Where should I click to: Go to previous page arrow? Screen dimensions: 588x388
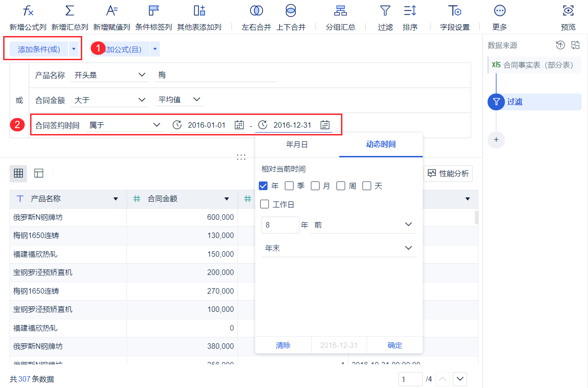[x=443, y=379]
